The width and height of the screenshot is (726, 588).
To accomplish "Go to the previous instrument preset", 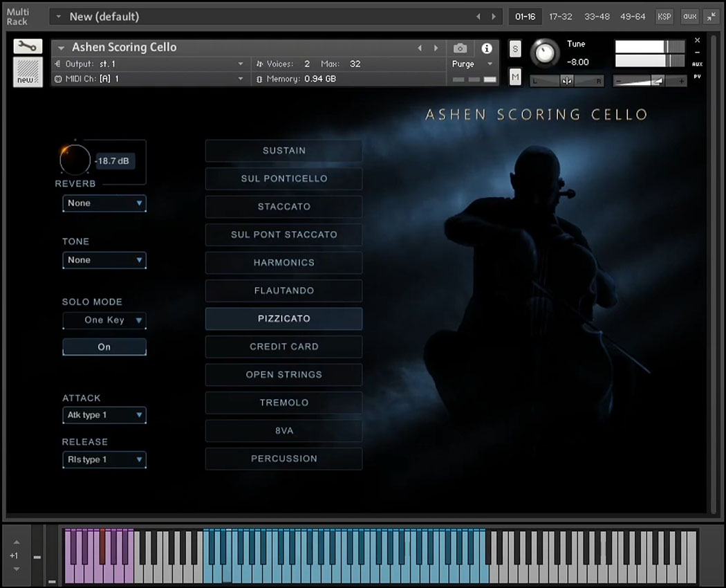I will [x=420, y=48].
